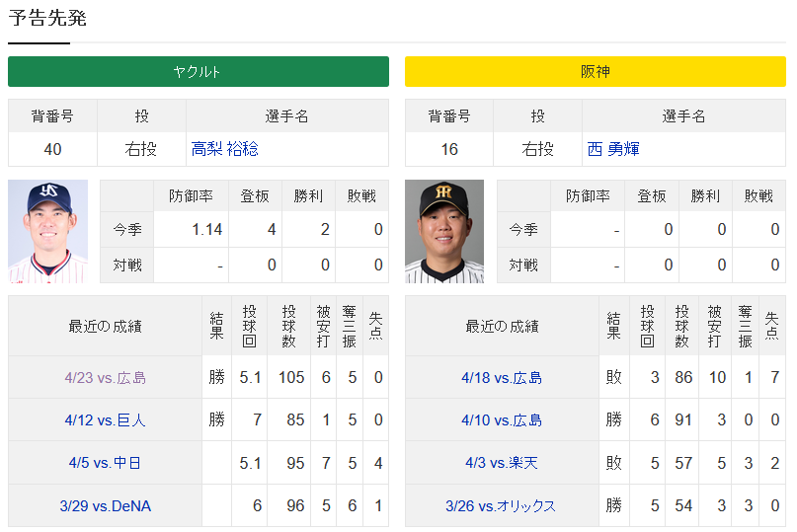Click the 予告先発 section heading
The height and width of the screenshot is (532, 797).
click(47, 18)
